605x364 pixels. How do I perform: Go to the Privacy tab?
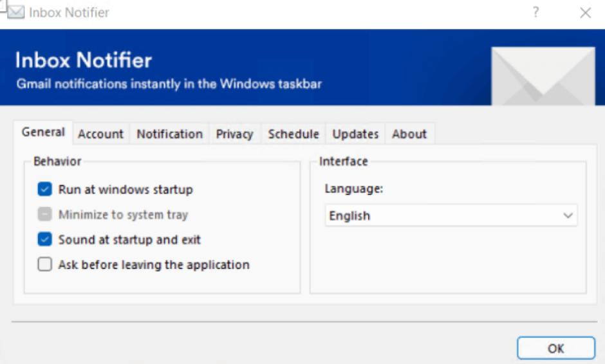click(234, 134)
